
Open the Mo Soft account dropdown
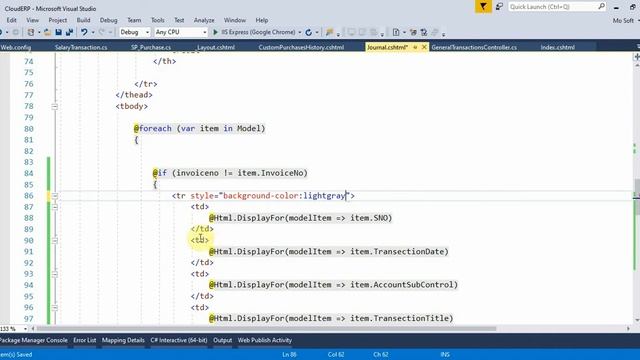625,20
